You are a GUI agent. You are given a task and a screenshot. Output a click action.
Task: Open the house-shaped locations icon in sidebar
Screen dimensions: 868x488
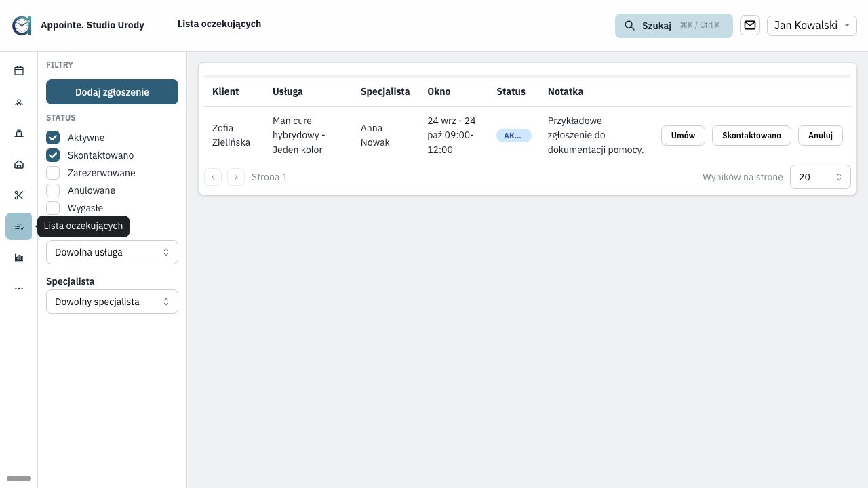(19, 164)
